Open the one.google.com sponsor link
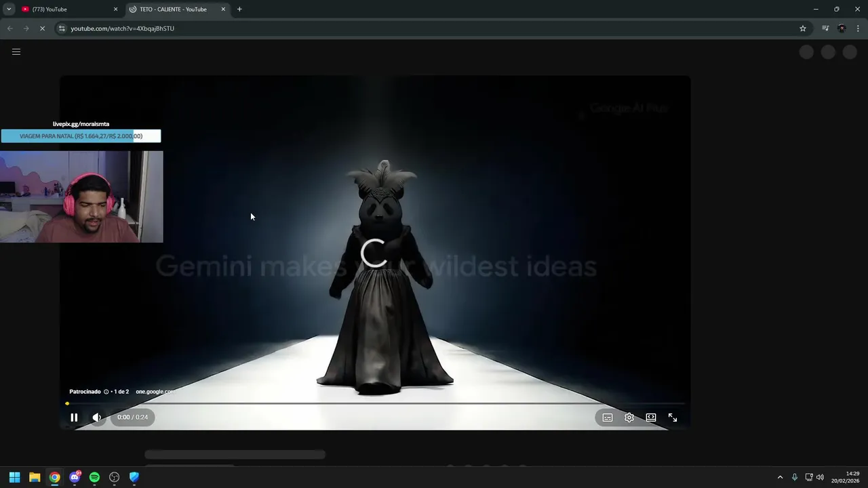868x488 pixels. pyautogui.click(x=155, y=392)
